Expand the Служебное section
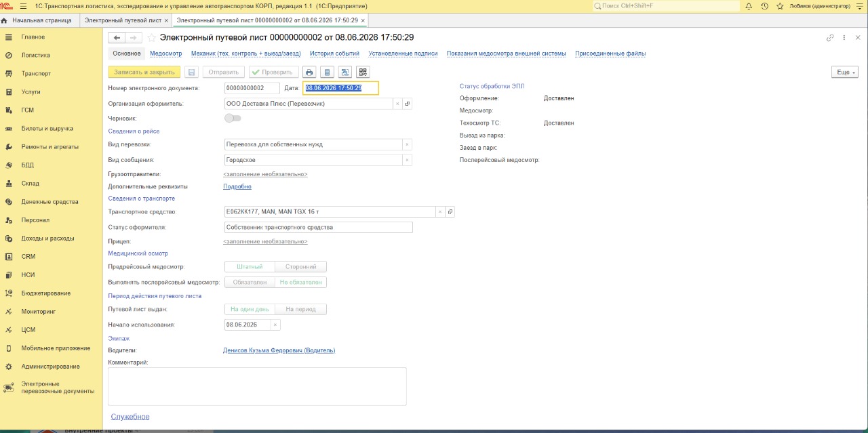Viewport: 868px width, 433px height. click(x=130, y=417)
